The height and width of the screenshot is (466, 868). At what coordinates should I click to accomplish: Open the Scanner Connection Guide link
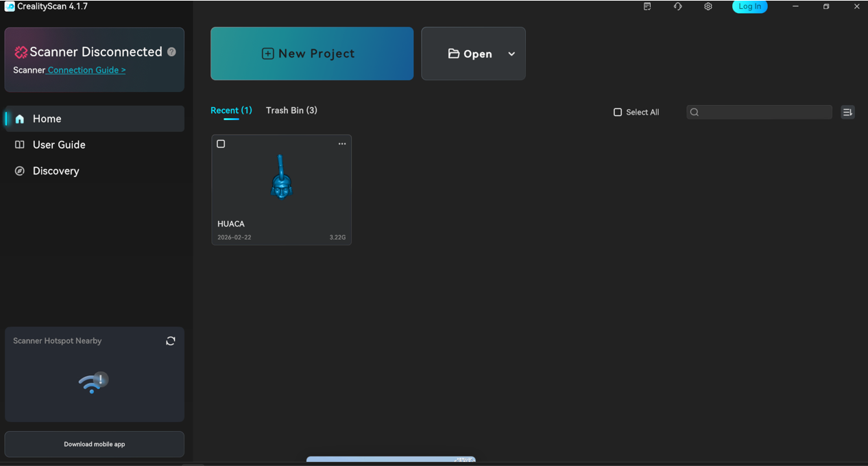point(86,70)
